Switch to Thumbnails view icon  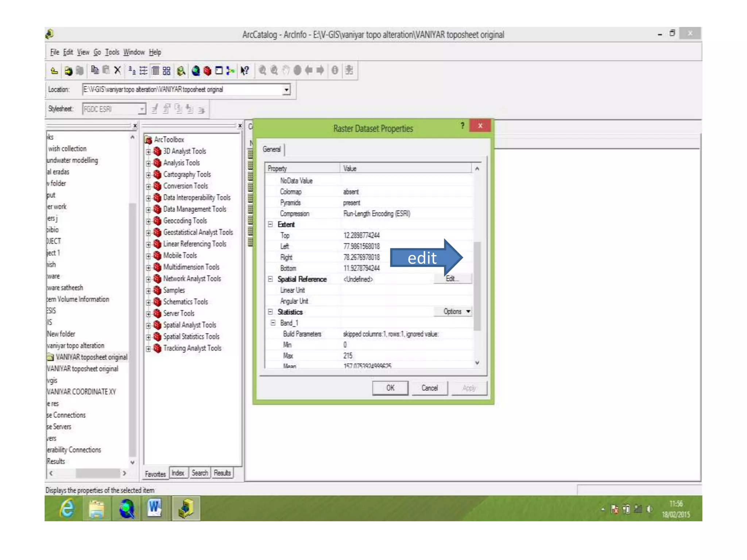coord(167,70)
